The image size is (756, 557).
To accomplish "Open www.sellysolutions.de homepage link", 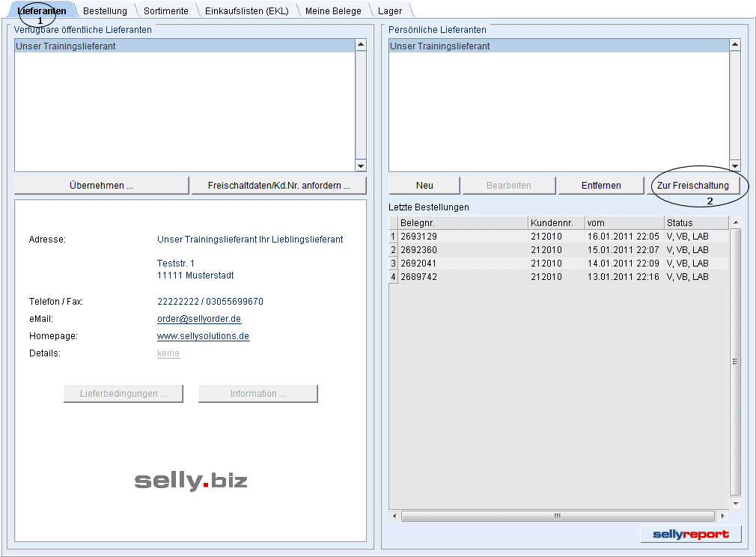I will (x=203, y=336).
